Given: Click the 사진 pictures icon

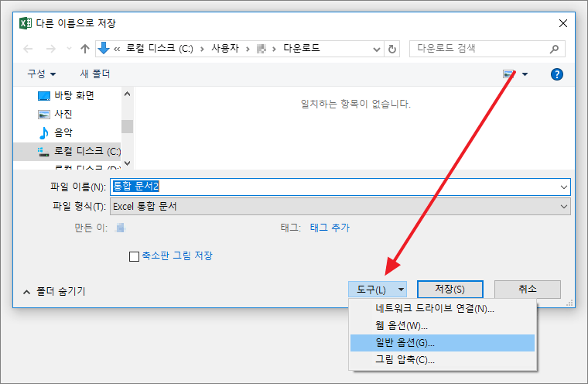Looking at the screenshot, I should pyautogui.click(x=44, y=115).
